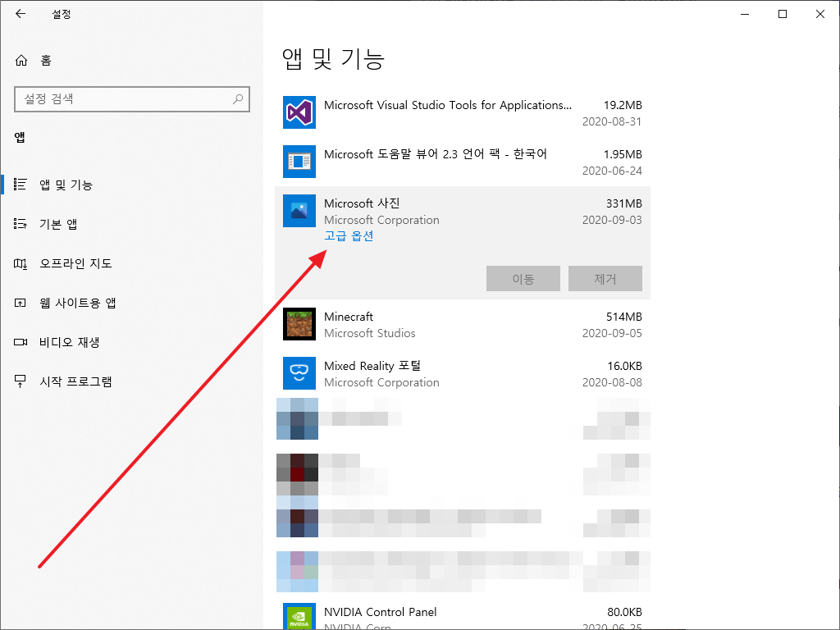Open 웹 사이트용 앱 page
Screen dimensions: 840x630
pos(78,303)
